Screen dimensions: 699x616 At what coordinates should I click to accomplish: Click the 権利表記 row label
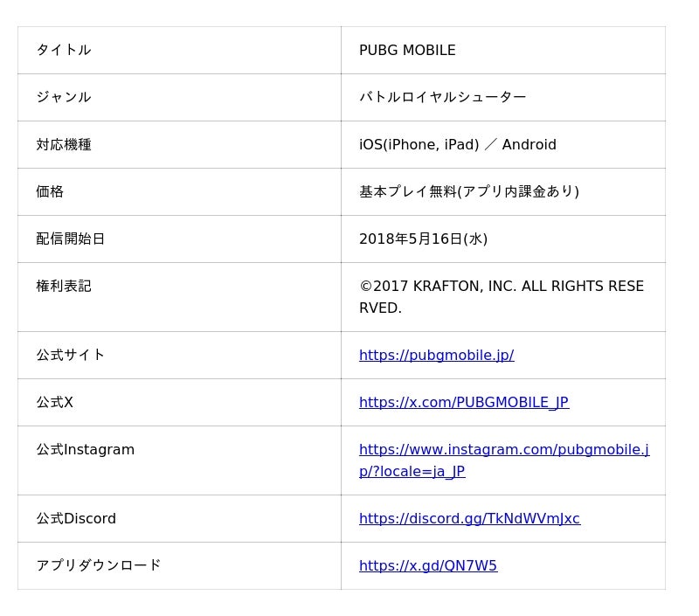click(64, 286)
